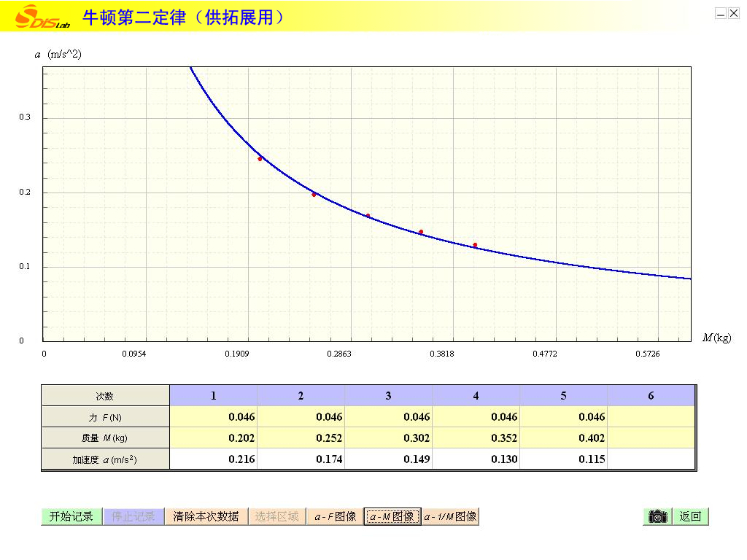Click the 力 F(N) row label
The width and height of the screenshot is (747, 560).
click(105, 417)
